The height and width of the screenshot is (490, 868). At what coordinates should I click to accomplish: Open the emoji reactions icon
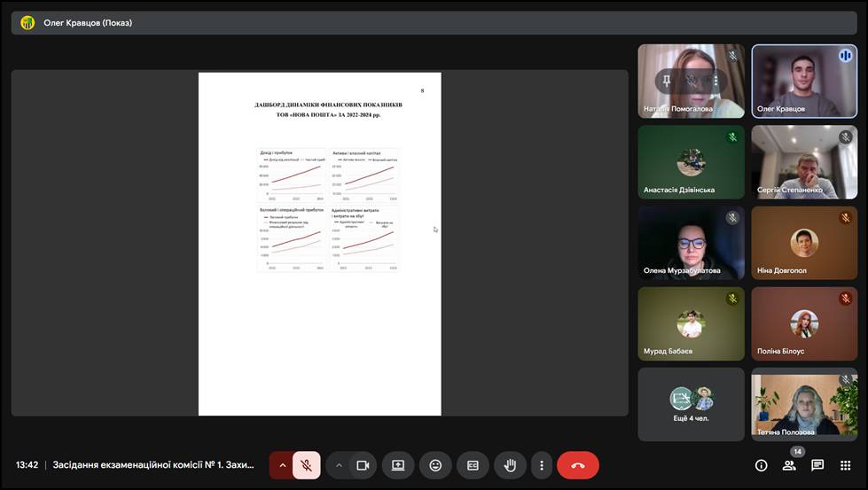(x=435, y=465)
